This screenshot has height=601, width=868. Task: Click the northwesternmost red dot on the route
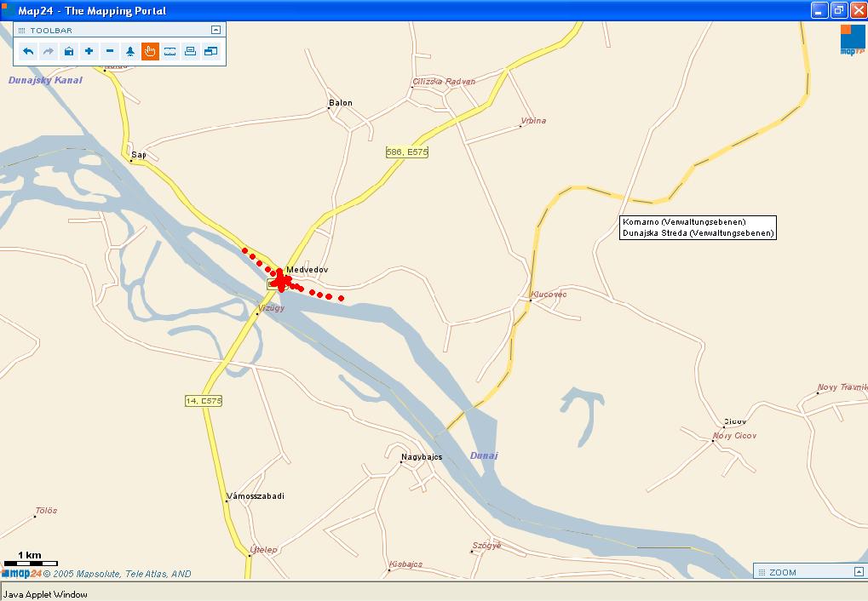point(244,250)
